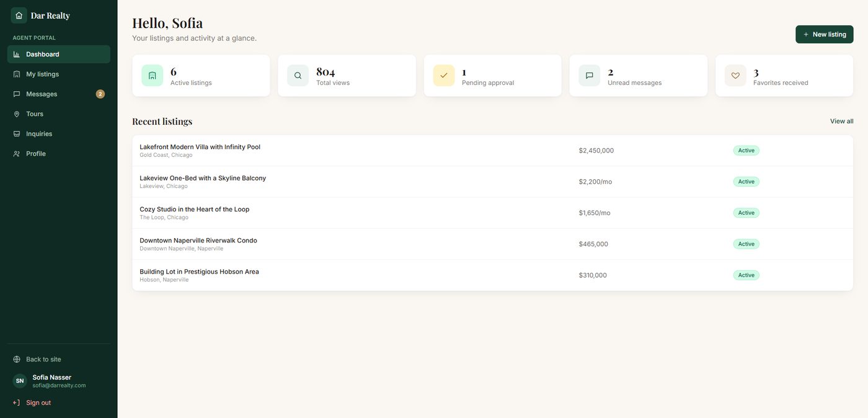Click the Favorites received heart icon tile
This screenshot has height=418, width=868.
tap(735, 76)
